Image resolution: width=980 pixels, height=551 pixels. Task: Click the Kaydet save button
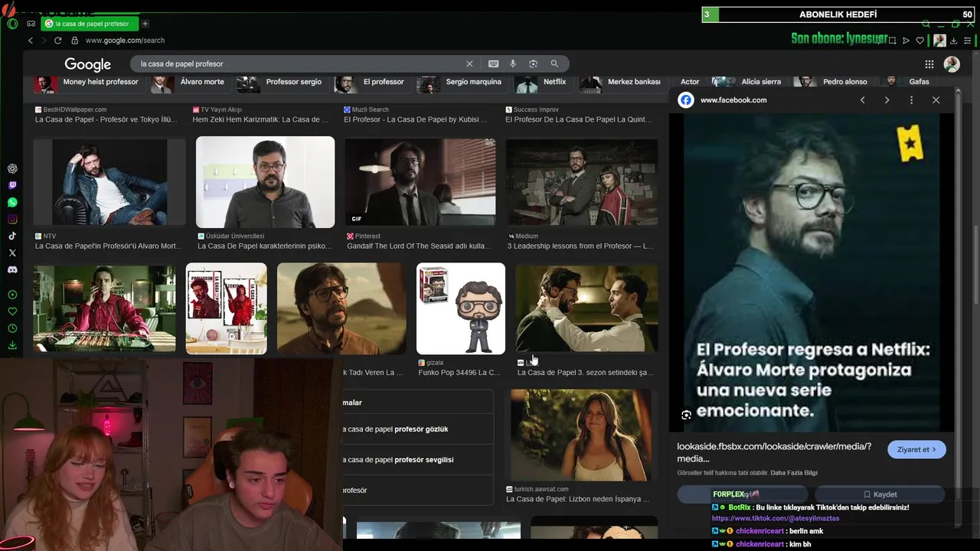click(x=880, y=494)
